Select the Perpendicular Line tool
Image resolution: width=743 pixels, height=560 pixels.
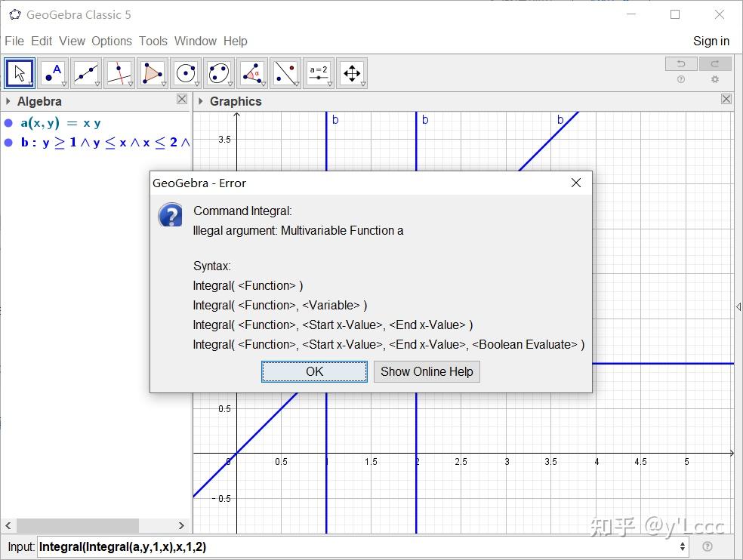click(119, 73)
